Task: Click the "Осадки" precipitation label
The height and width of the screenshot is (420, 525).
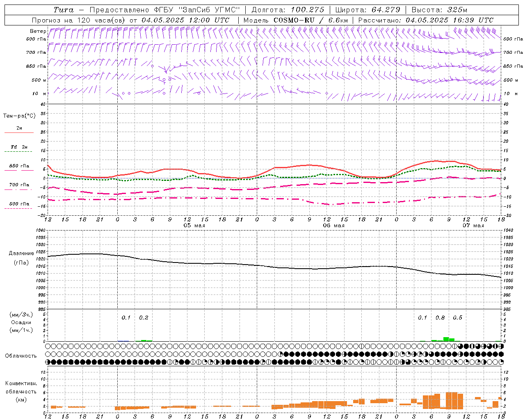Action: pos(21,322)
